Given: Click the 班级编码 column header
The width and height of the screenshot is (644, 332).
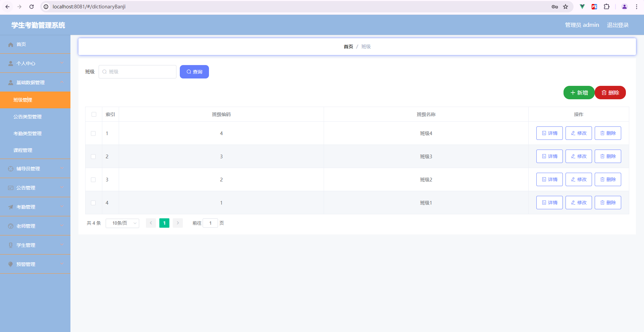Looking at the screenshot, I should [x=221, y=114].
